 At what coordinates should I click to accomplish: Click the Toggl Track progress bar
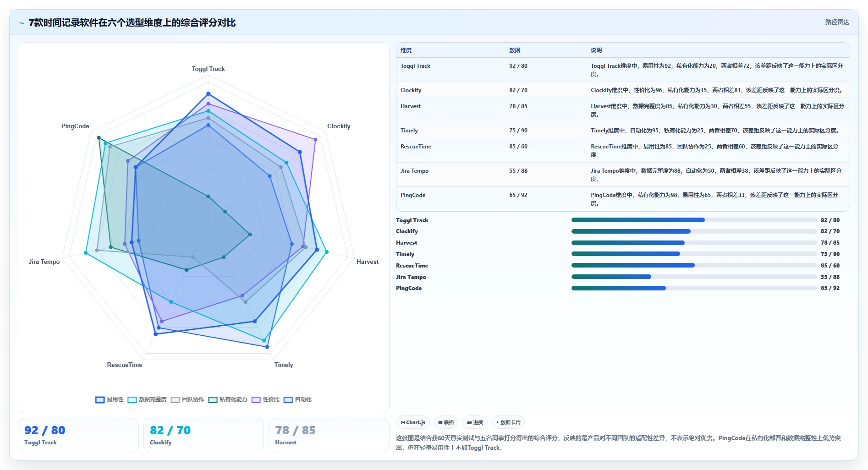(x=694, y=220)
